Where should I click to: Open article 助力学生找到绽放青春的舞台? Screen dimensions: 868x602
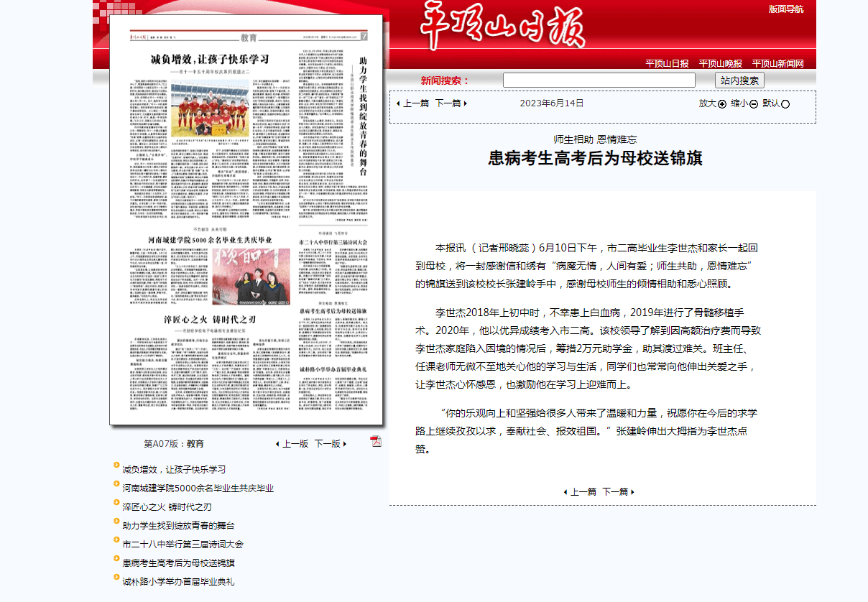coord(178,526)
